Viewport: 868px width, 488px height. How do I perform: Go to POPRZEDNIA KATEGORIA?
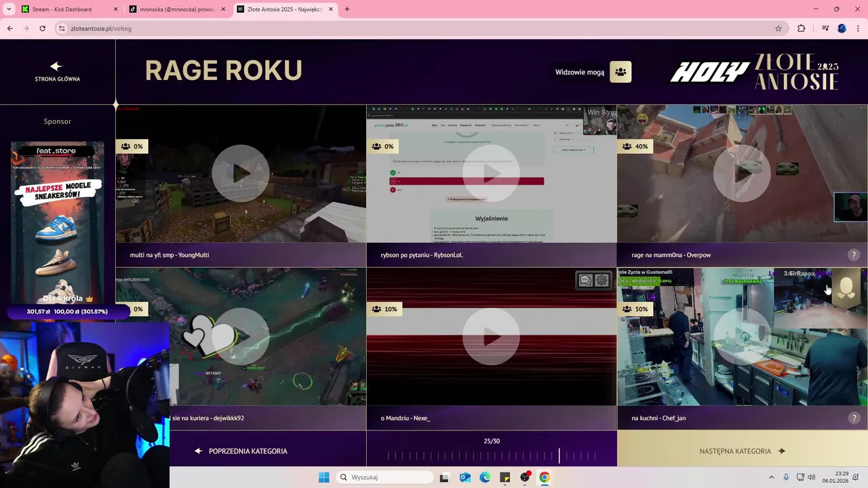pos(241,451)
